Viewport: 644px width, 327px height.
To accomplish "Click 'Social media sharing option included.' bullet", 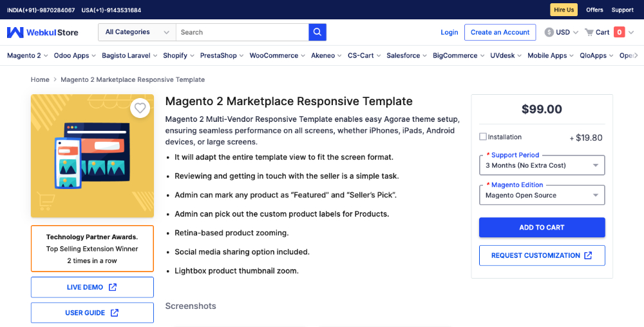I will (242, 252).
